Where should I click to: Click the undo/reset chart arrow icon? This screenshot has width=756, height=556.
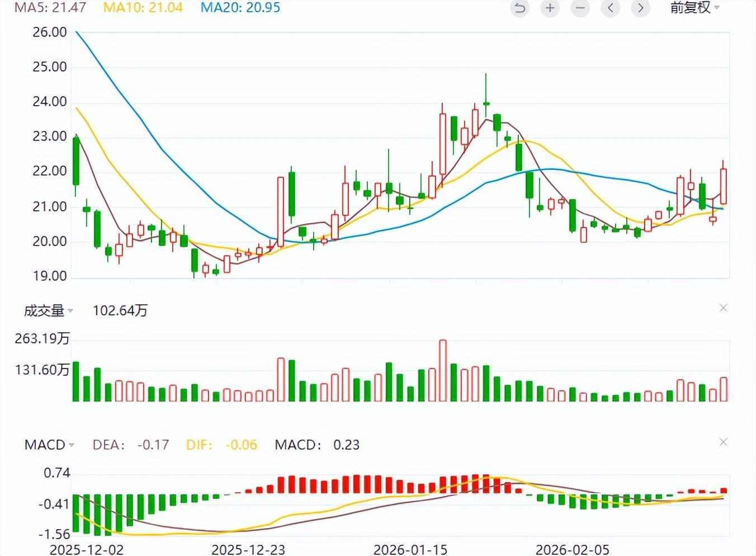[520, 8]
